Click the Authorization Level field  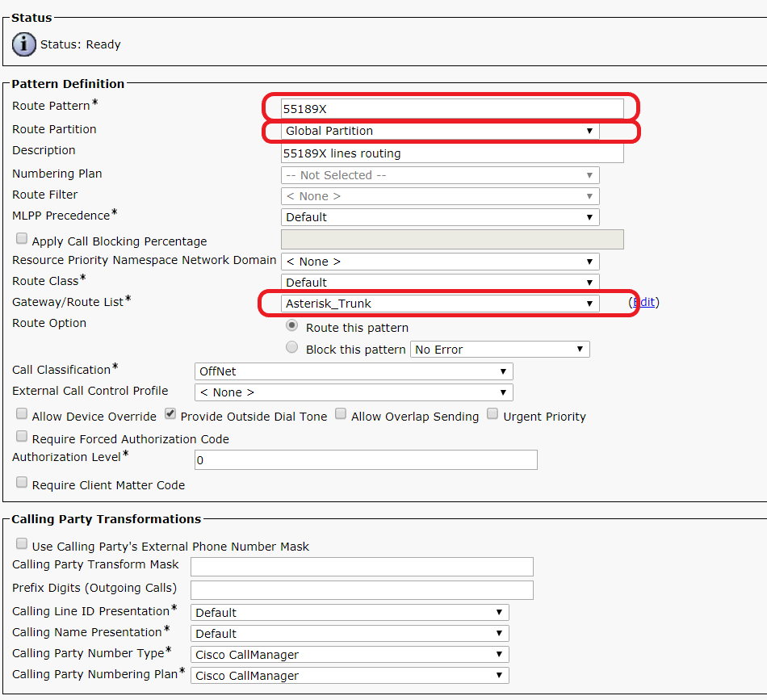(x=366, y=460)
